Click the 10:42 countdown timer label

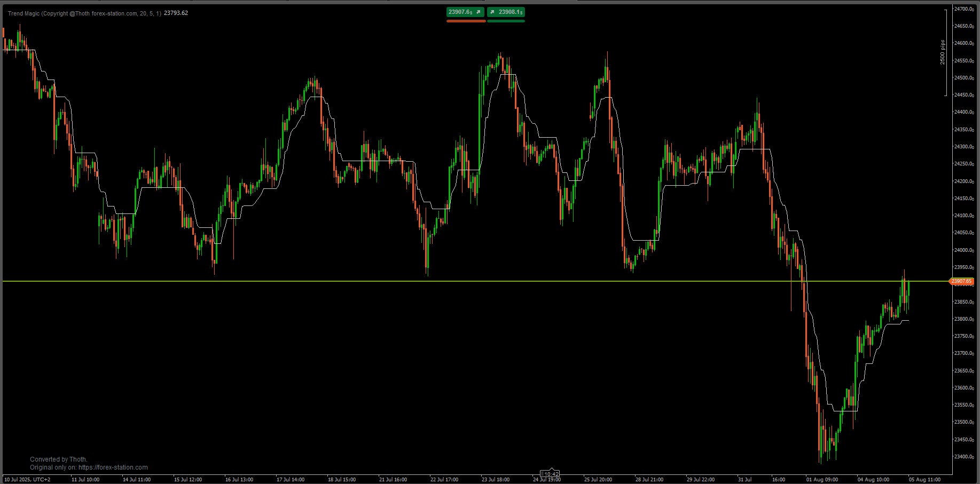click(550, 474)
